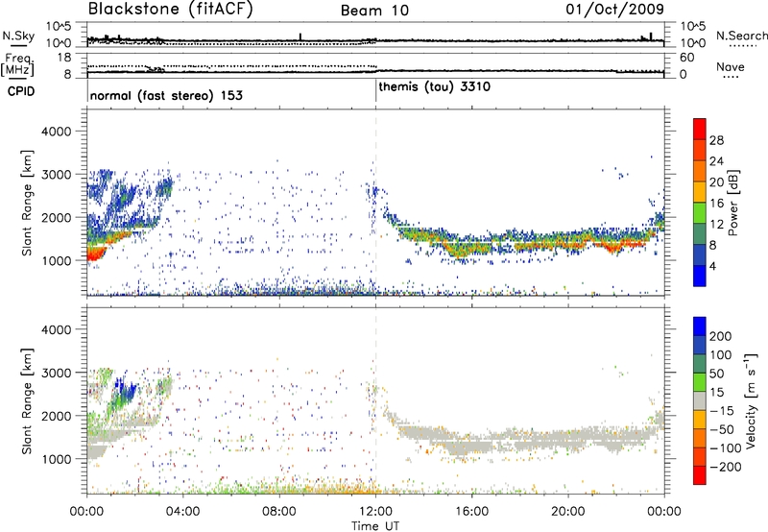Click the 50 label on Velocity colorbar
The width and height of the screenshot is (768, 532).
click(x=716, y=374)
